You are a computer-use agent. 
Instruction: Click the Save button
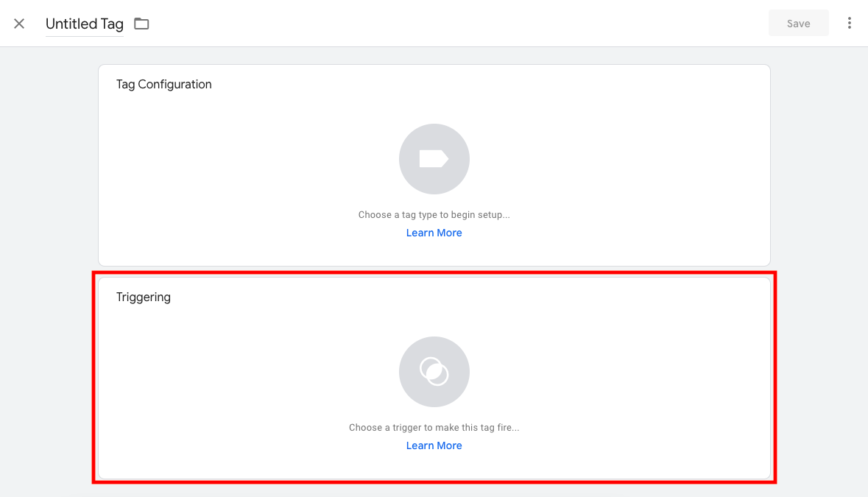pos(798,24)
